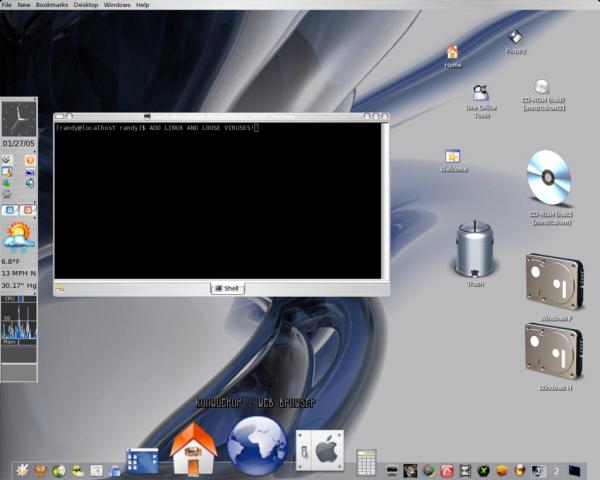Image resolution: width=600 pixels, height=480 pixels.
Task: Click the red square icon in the dock
Action: pos(447,470)
